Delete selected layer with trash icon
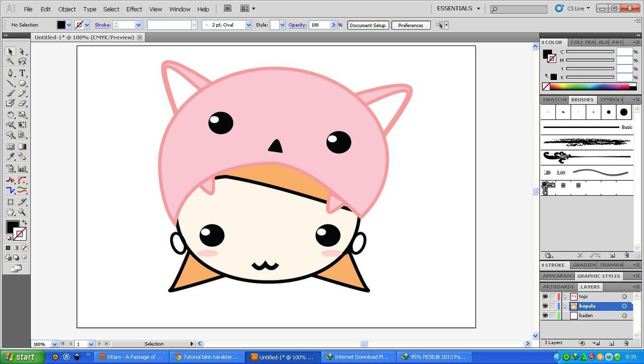 626,343
